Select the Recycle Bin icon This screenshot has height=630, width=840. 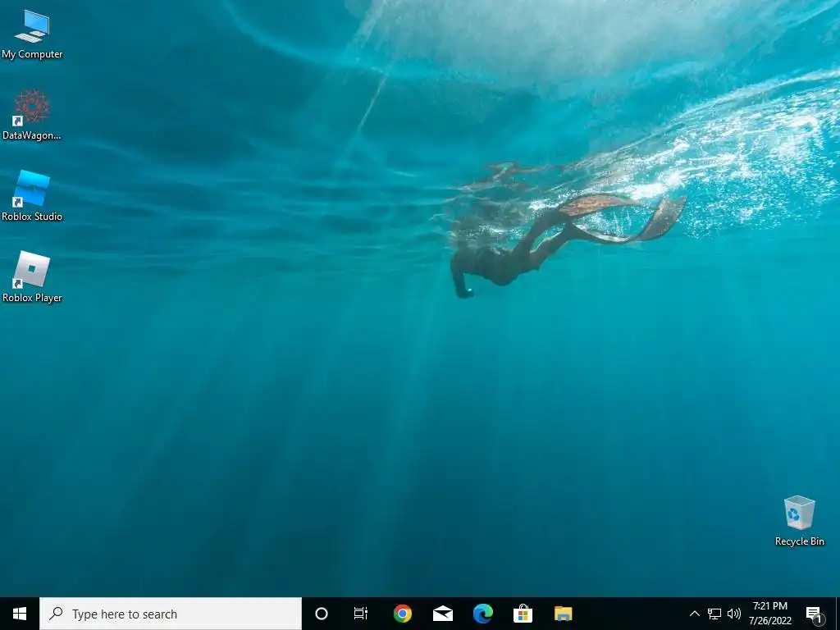pyautogui.click(x=799, y=521)
